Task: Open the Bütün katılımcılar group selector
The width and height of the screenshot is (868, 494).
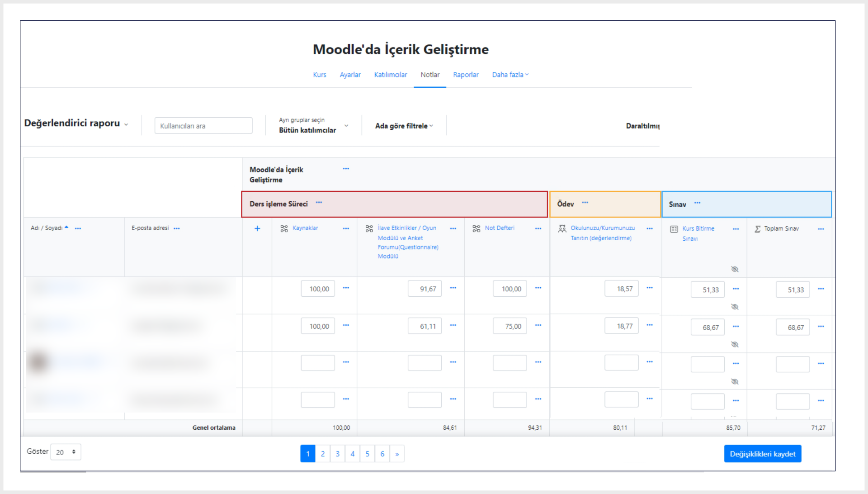Action: point(313,125)
